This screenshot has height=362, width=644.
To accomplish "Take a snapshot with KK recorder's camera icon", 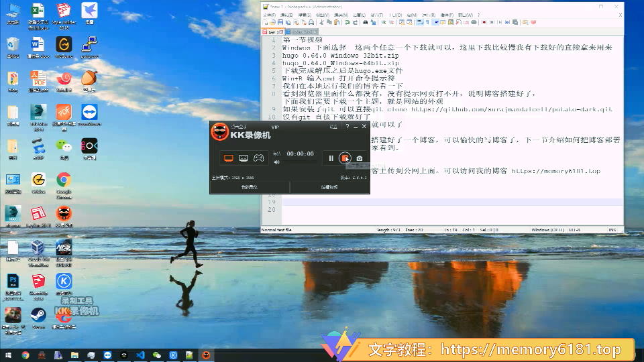I will (360, 158).
